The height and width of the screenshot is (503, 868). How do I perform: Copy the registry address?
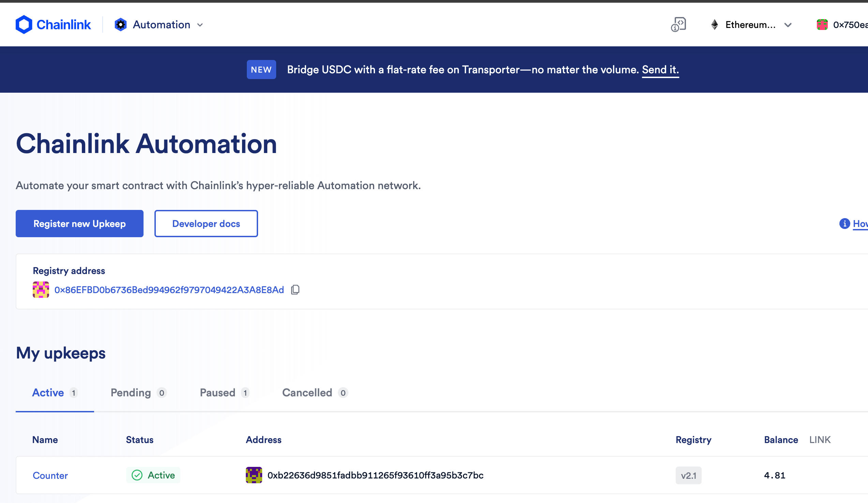click(x=295, y=290)
